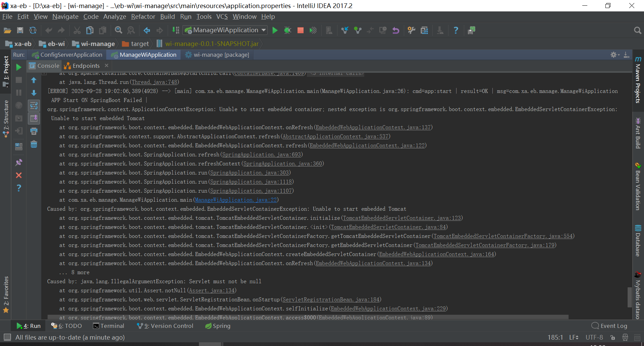Stop the application with the red square
Viewport: 644px width, 346px height.
(x=301, y=31)
